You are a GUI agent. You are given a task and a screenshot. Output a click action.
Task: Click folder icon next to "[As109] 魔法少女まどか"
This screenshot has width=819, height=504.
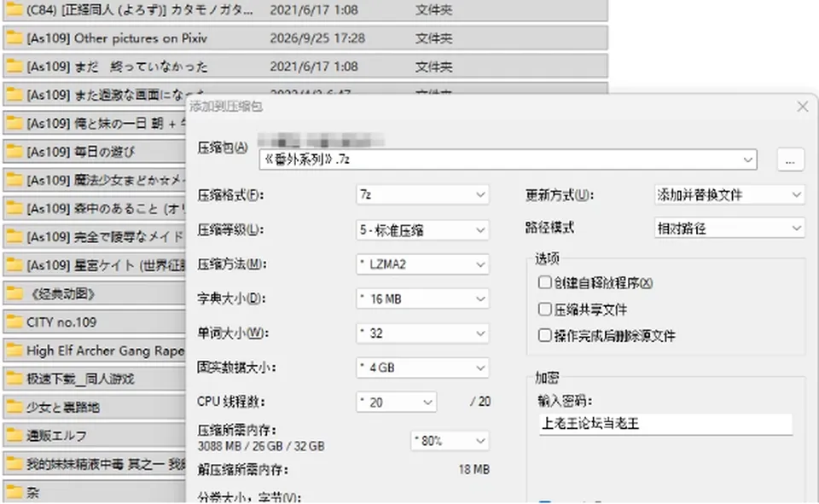15,180
